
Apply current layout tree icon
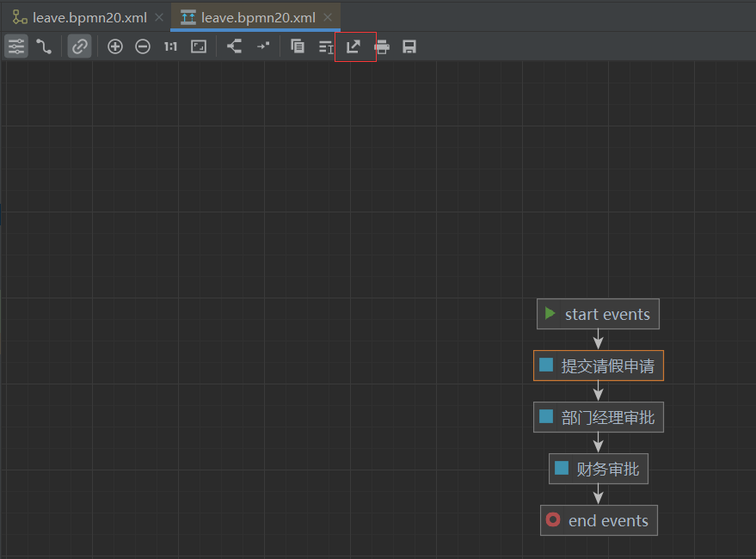tap(234, 46)
